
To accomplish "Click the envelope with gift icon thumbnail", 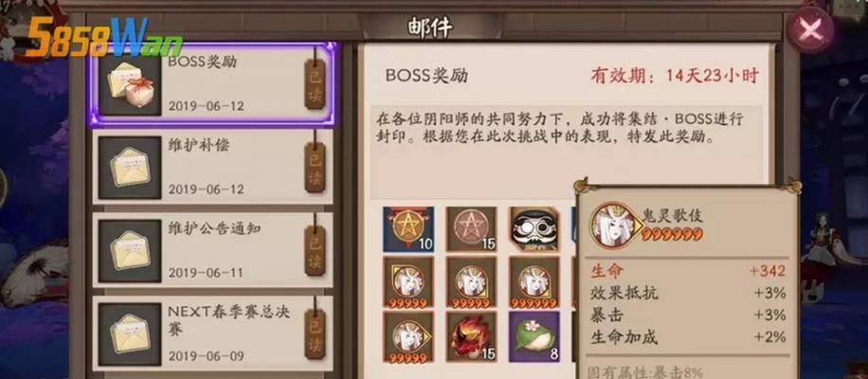I will (130, 84).
